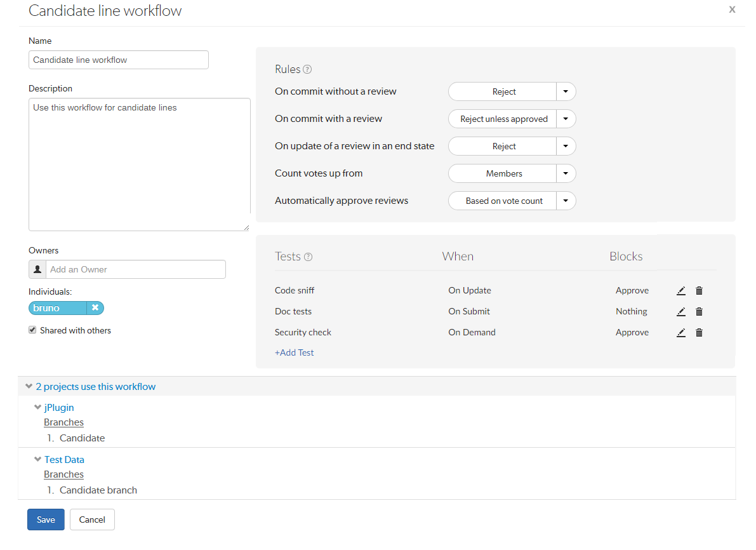Open the Reject unless approved dropdown

tap(565, 119)
